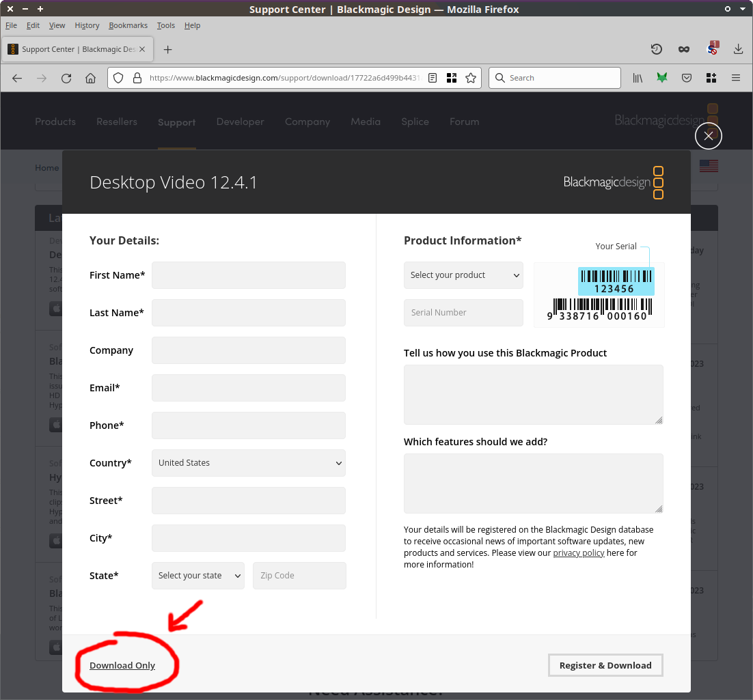
Task: Expand the Country dropdown
Action: pos(249,463)
